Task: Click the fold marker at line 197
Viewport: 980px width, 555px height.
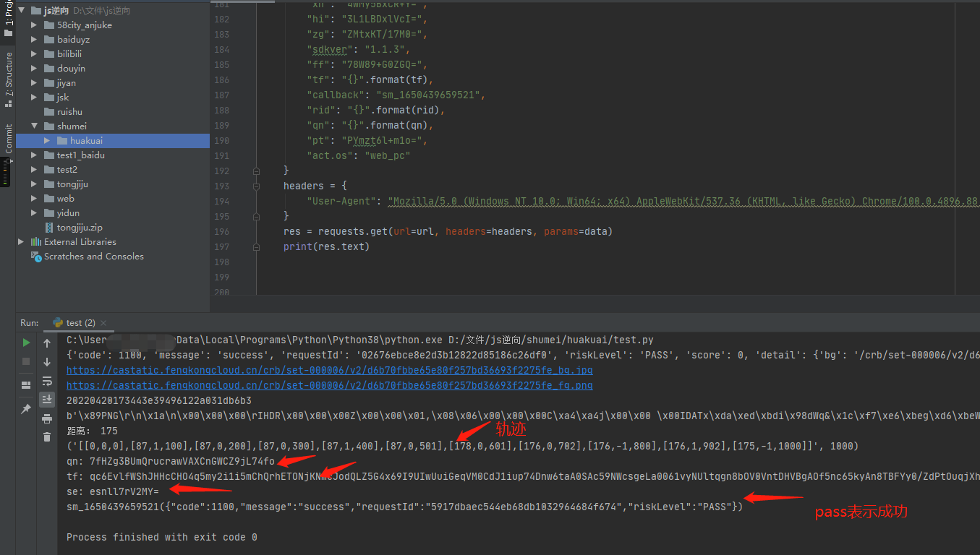Action: point(256,247)
